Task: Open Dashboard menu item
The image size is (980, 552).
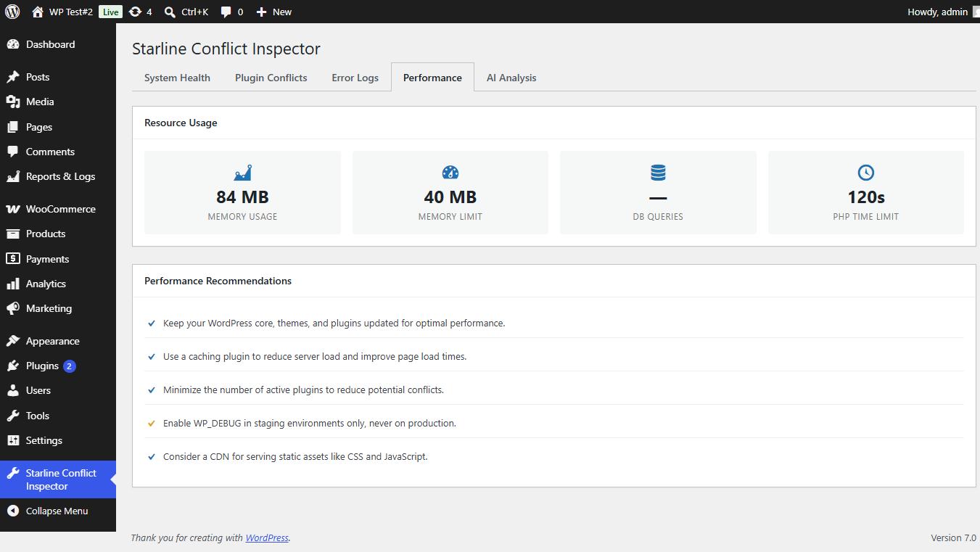Action: point(58,44)
